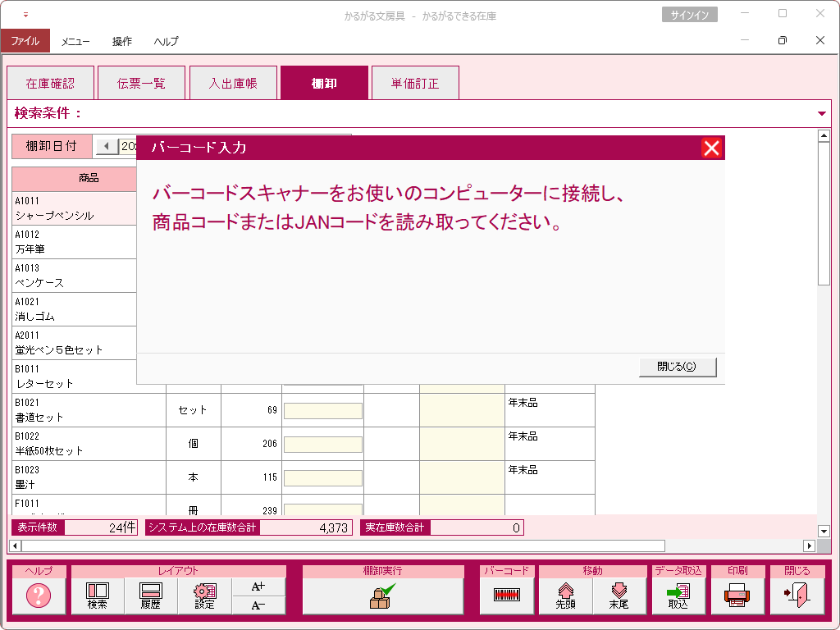Click the barcode scanner icon
The image size is (840, 630).
507,596
